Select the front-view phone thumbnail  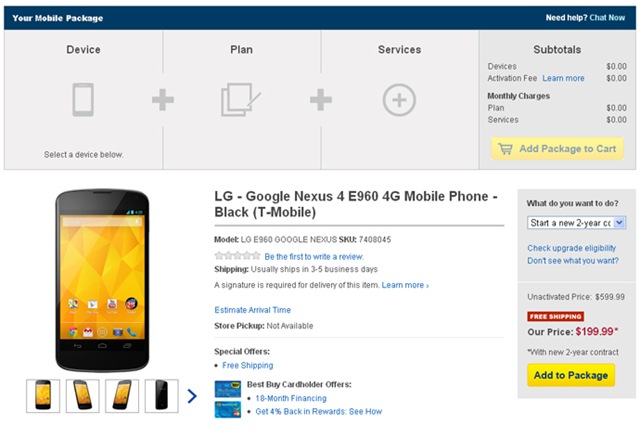click(x=43, y=396)
